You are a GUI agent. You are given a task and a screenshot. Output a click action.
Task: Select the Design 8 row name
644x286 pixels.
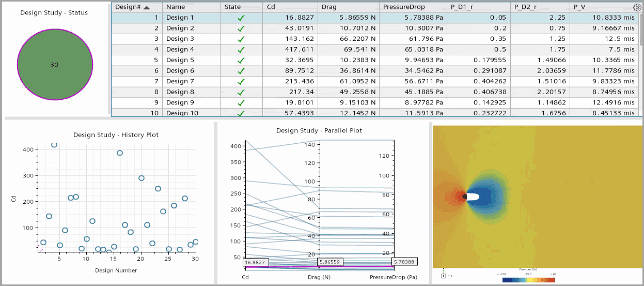[180, 92]
